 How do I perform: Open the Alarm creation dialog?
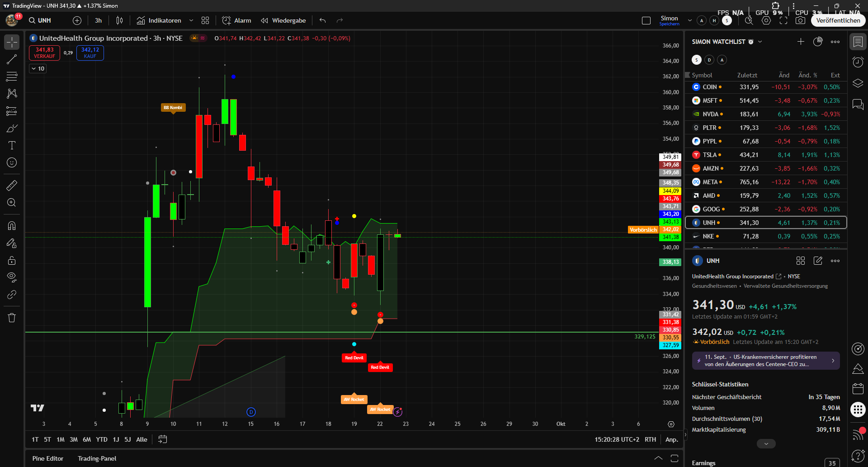237,20
